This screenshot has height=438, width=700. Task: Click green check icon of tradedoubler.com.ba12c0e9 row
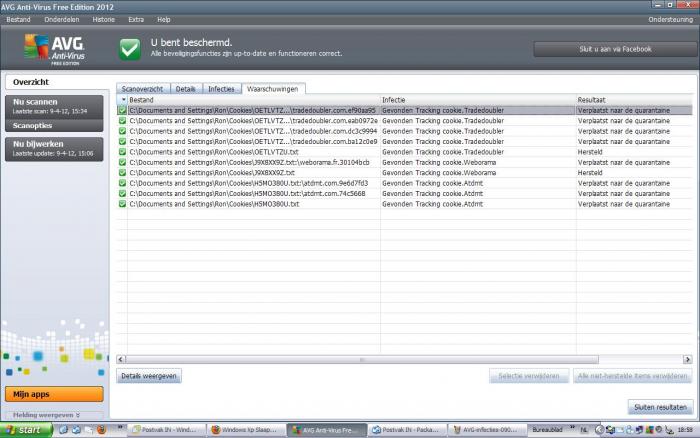[122, 142]
